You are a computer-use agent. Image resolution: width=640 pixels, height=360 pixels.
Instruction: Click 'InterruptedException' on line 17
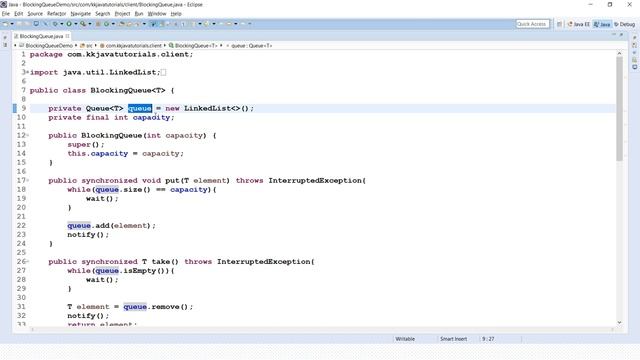[x=315, y=180]
